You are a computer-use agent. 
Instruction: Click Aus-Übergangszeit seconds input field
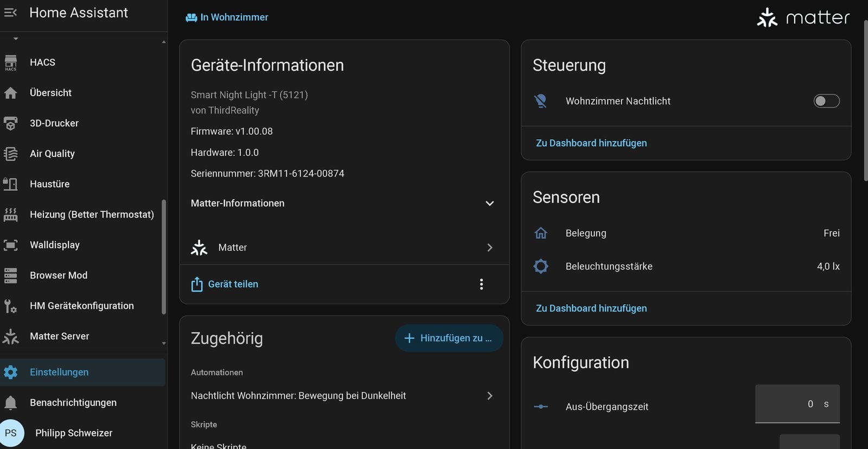point(797,404)
